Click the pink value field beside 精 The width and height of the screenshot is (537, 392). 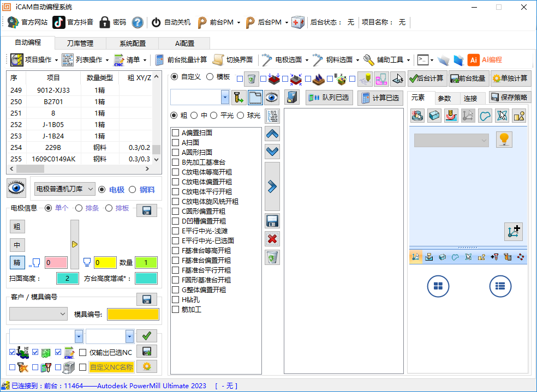56,263
